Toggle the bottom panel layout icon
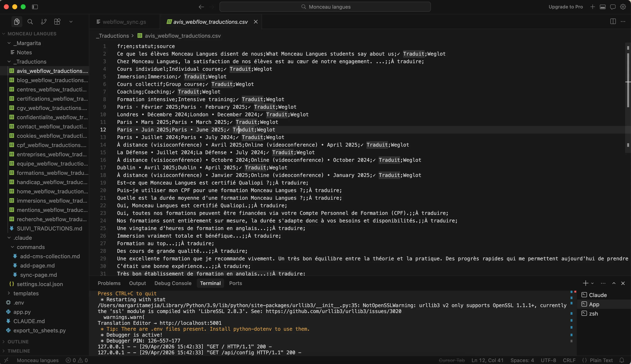631x364 pixels. [603, 7]
